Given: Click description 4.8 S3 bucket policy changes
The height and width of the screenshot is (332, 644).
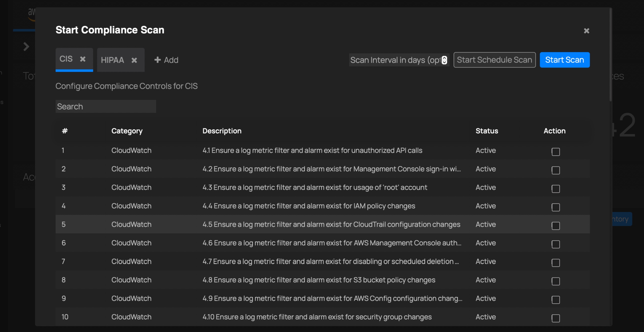Looking at the screenshot, I should click(x=319, y=280).
